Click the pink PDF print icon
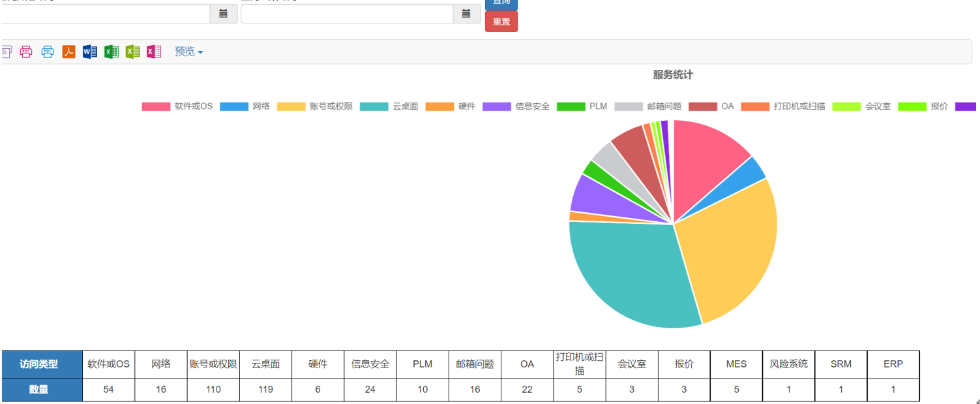 coord(26,52)
